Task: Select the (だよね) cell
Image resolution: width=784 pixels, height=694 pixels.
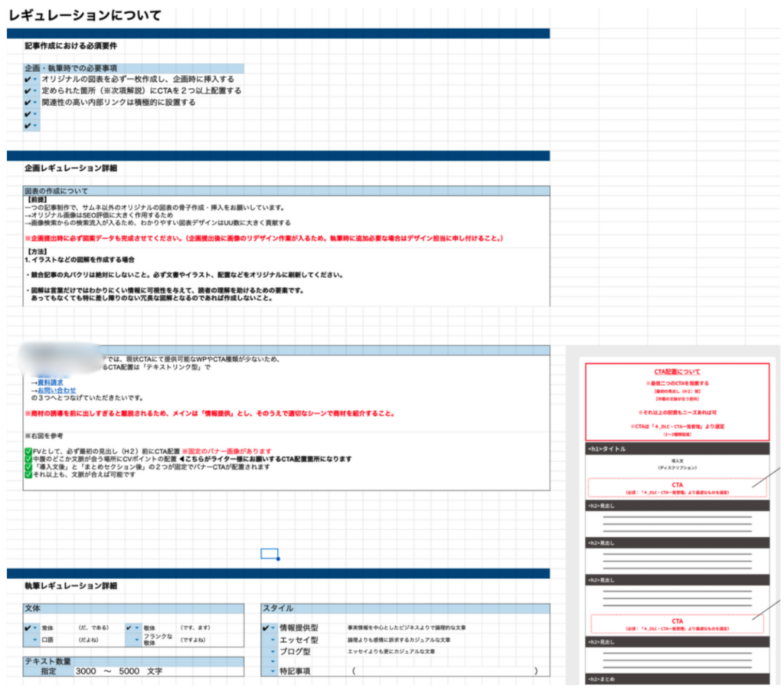Action: click(x=89, y=640)
